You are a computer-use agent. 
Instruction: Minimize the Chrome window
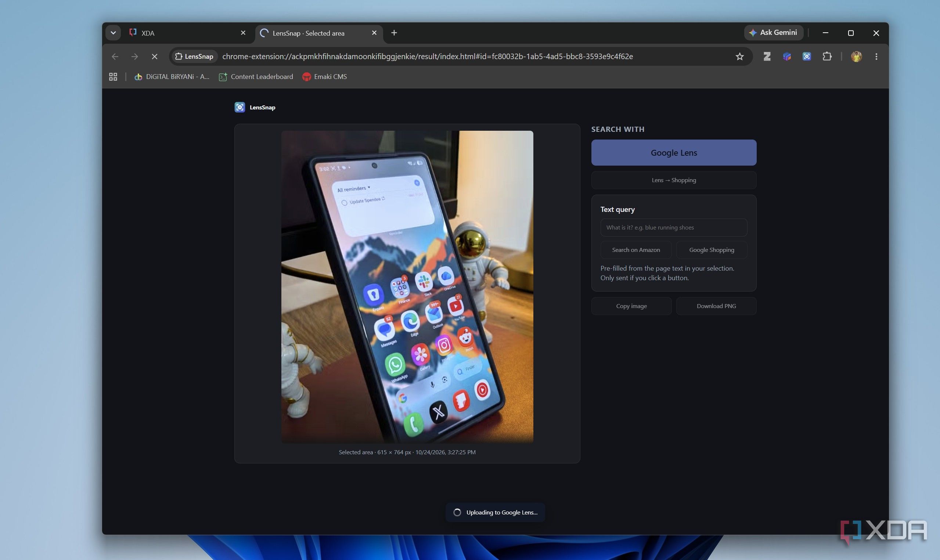click(825, 33)
